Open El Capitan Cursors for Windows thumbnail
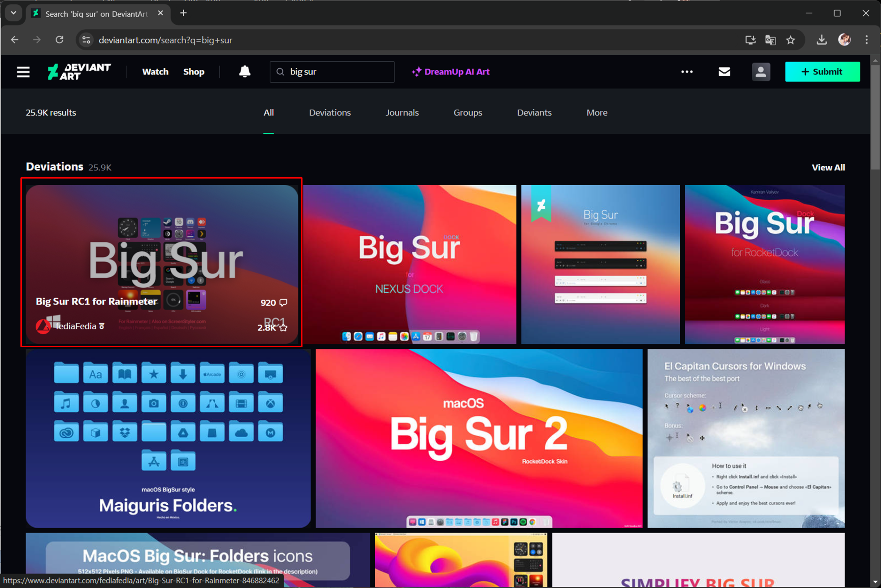 tap(746, 439)
